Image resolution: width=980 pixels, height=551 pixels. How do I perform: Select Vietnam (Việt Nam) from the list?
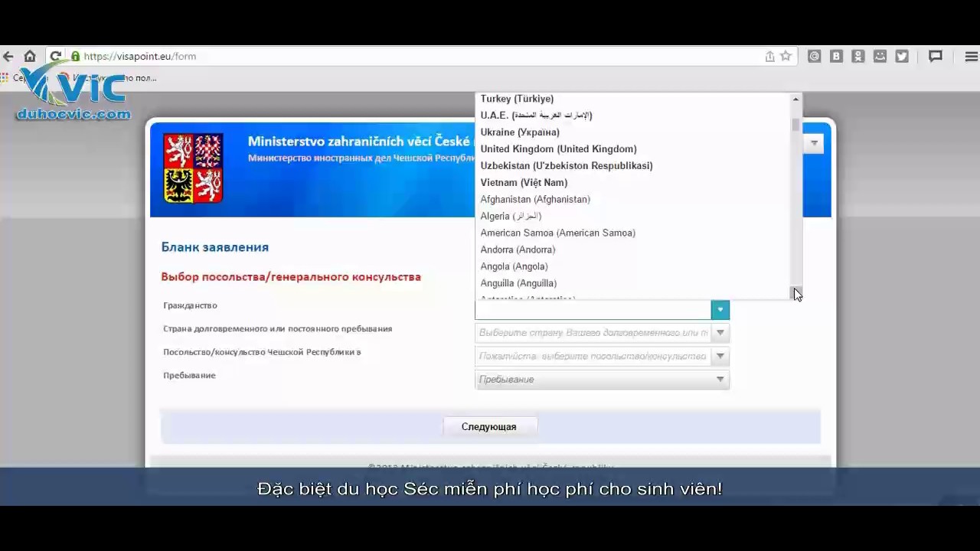(632, 183)
